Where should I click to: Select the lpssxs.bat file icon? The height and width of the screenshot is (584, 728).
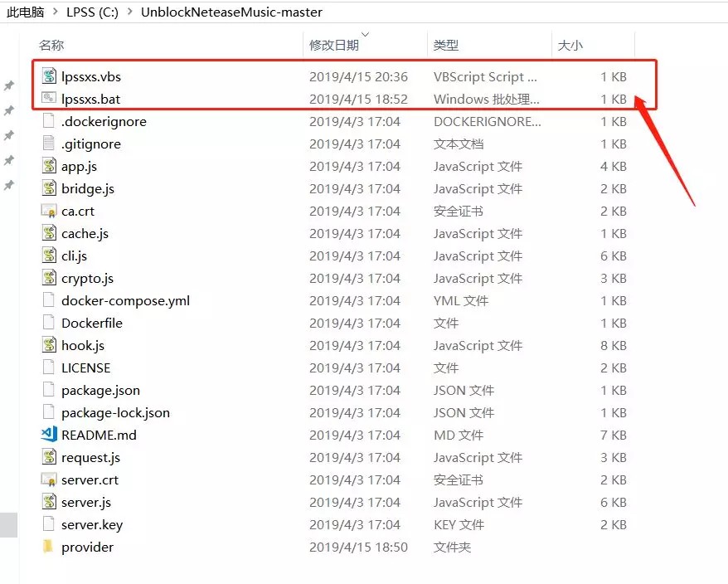point(49,98)
